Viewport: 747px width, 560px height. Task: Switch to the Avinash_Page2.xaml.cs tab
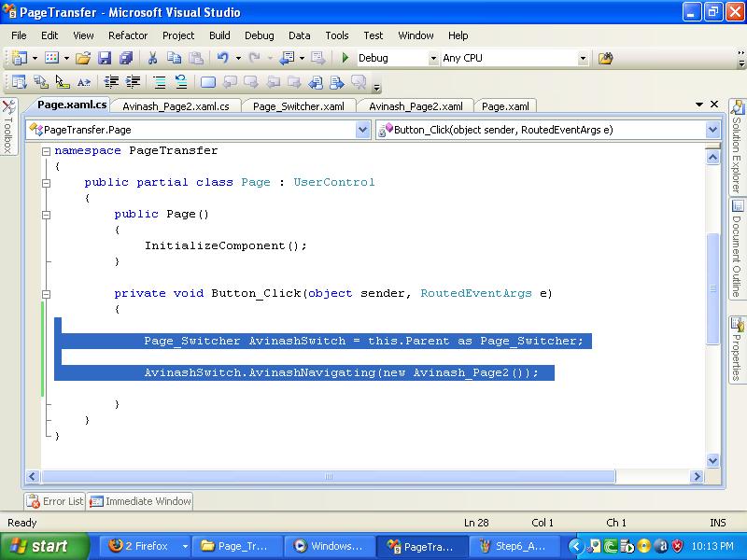pos(176,106)
